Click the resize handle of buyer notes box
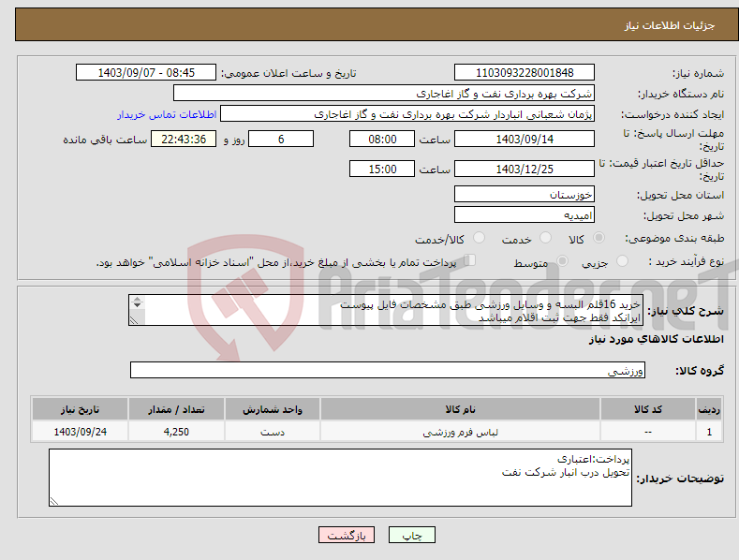The height and width of the screenshot is (560, 739). (x=54, y=502)
